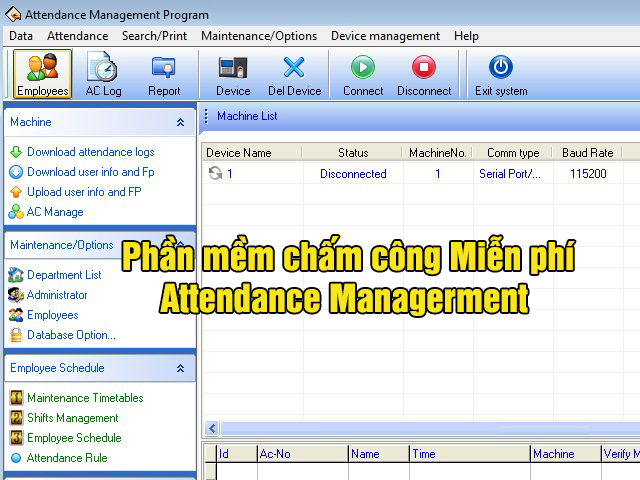Image resolution: width=640 pixels, height=480 pixels.
Task: Click the Attendance Rule blue circle icon
Action: point(16,458)
